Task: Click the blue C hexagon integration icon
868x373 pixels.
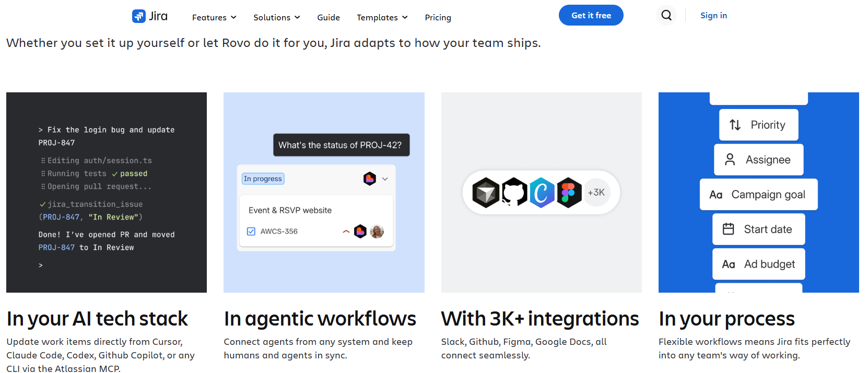Action: click(542, 192)
